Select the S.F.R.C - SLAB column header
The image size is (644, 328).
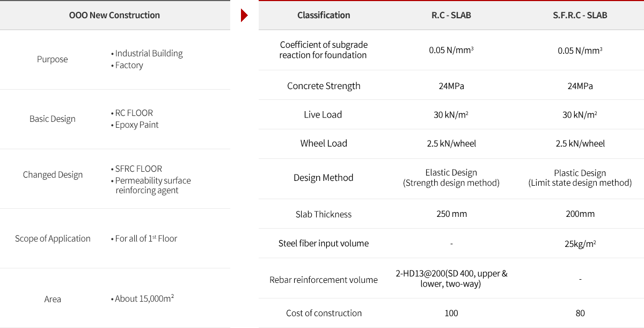(x=580, y=15)
